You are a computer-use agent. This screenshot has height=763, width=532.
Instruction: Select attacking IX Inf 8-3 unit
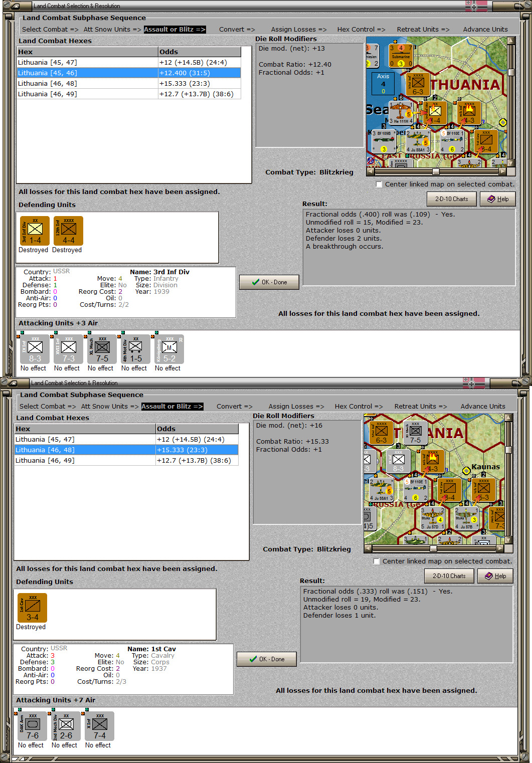pyautogui.click(x=35, y=349)
